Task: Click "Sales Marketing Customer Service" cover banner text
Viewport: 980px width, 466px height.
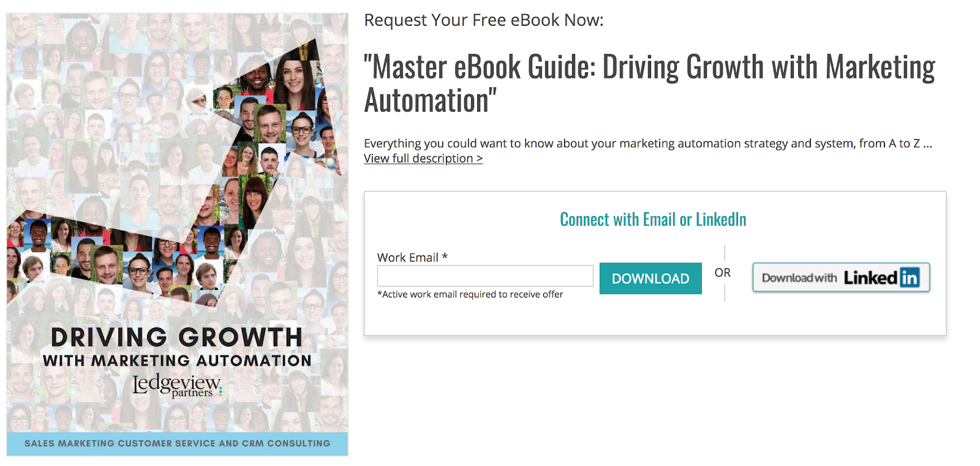Action: tap(178, 443)
